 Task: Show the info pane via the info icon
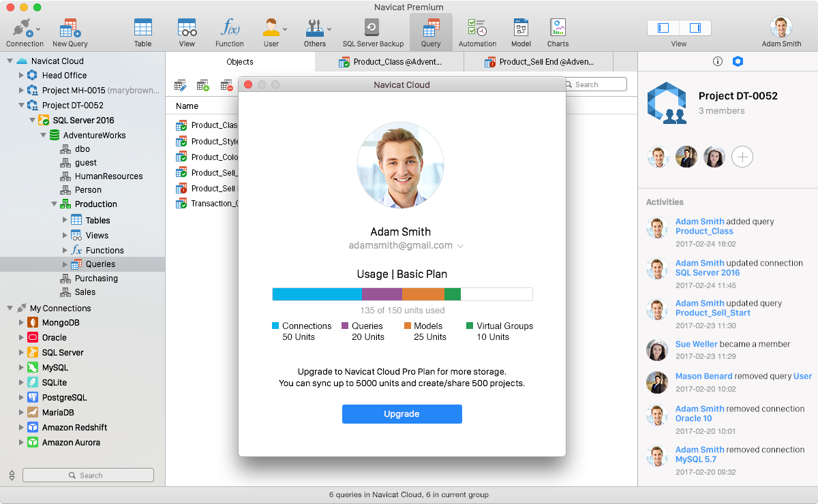pyautogui.click(x=717, y=61)
